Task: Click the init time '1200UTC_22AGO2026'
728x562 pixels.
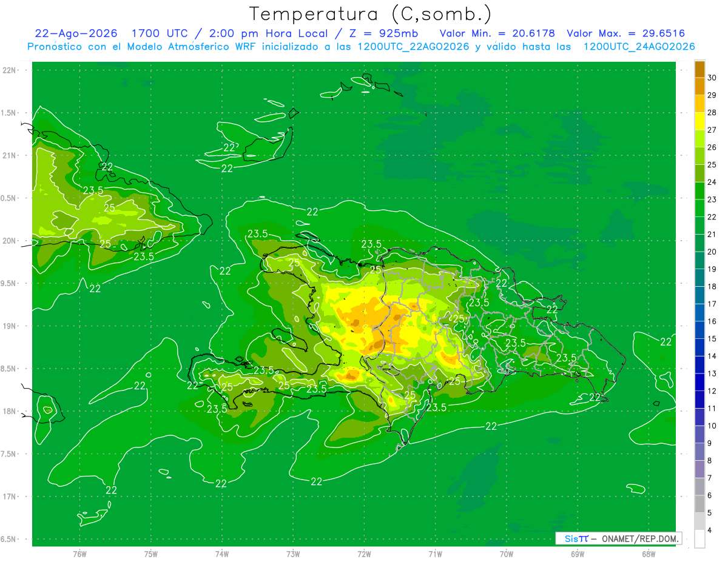Action: click(x=412, y=47)
